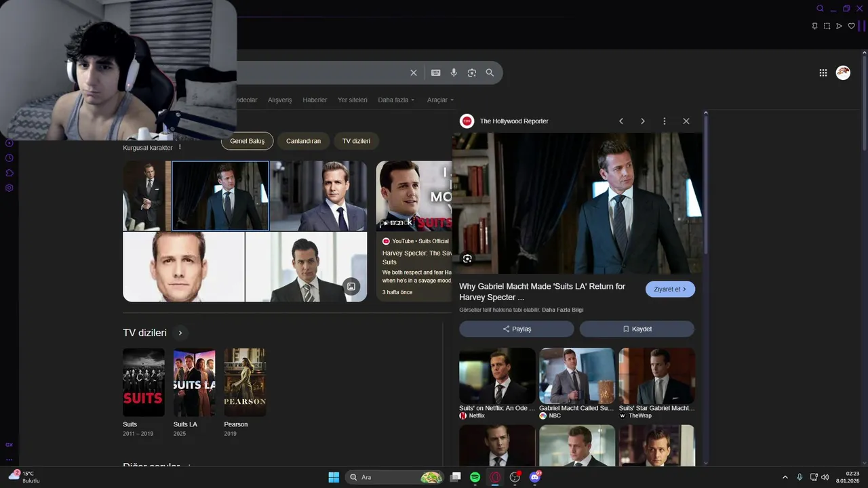This screenshot has height=488, width=868.
Task: Open the Netflix related image thumbnail
Action: coord(497,376)
